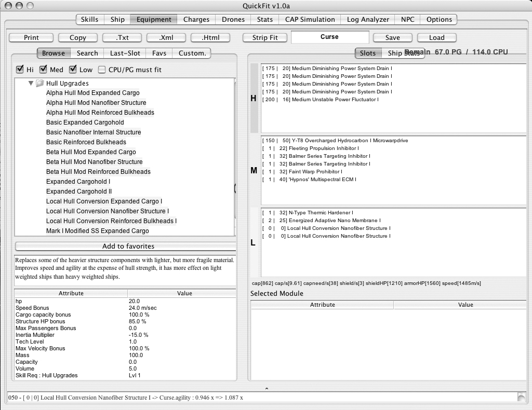Select N-Type Thermic Hardener I module

click(x=308, y=213)
